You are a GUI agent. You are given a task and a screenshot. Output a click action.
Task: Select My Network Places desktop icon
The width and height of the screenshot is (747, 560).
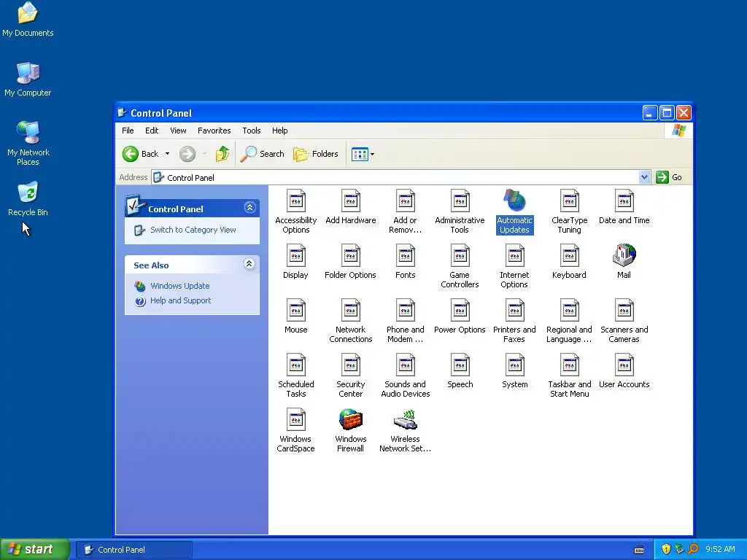pyautogui.click(x=28, y=144)
